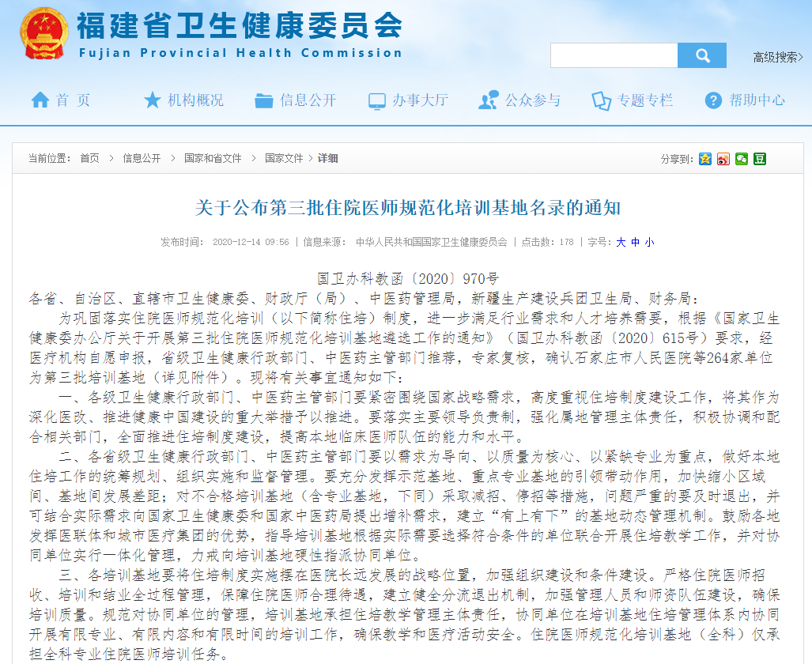This screenshot has height=664, width=812.
Task: Click the folder icon next to 信息公开
Action: (x=265, y=100)
